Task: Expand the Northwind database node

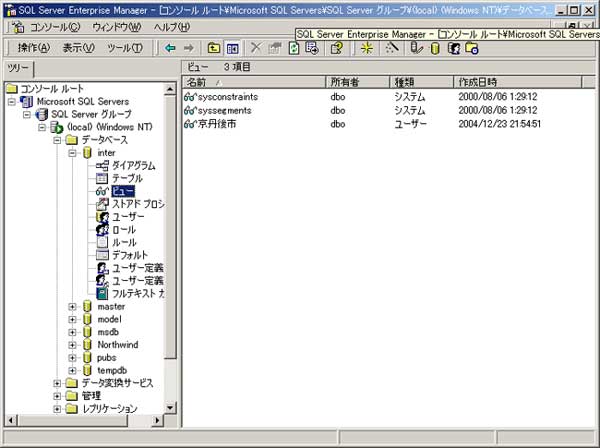Action: click(x=72, y=345)
